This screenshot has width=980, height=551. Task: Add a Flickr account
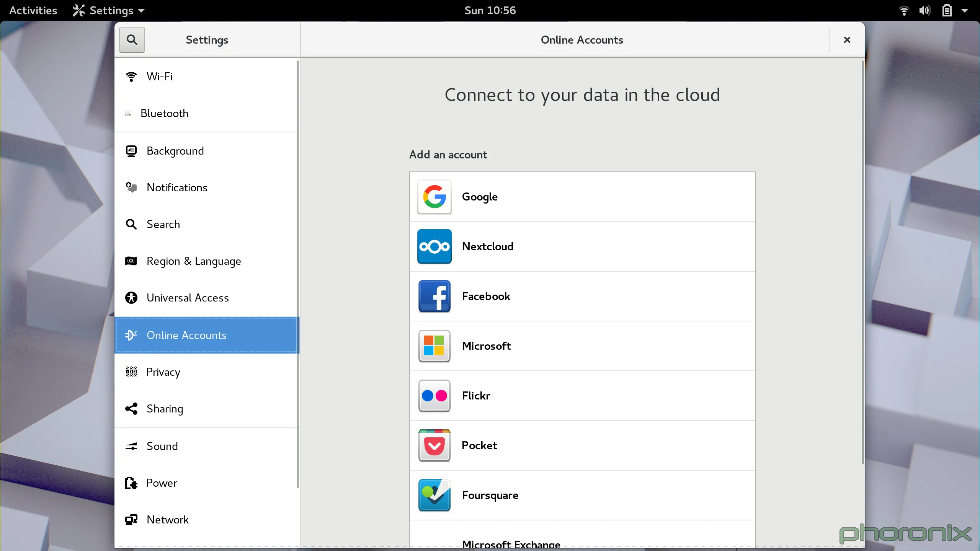point(582,396)
